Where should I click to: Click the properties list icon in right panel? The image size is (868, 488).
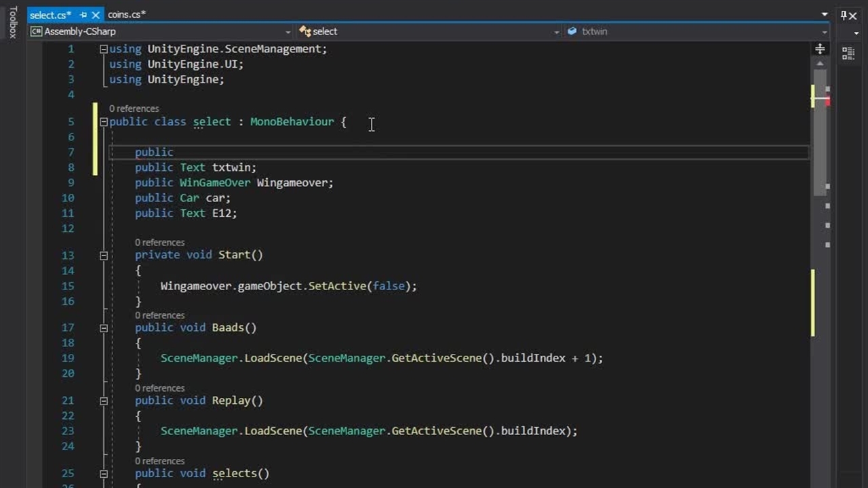(x=848, y=53)
